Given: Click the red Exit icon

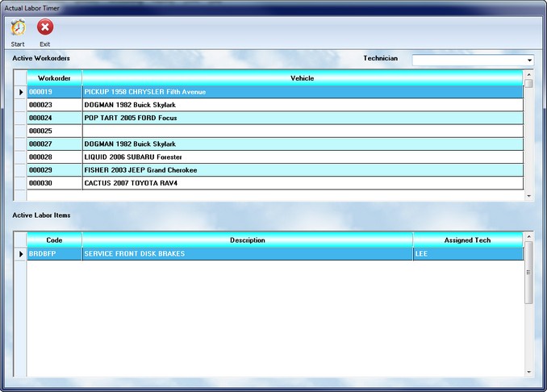Looking at the screenshot, I should click(x=45, y=29).
